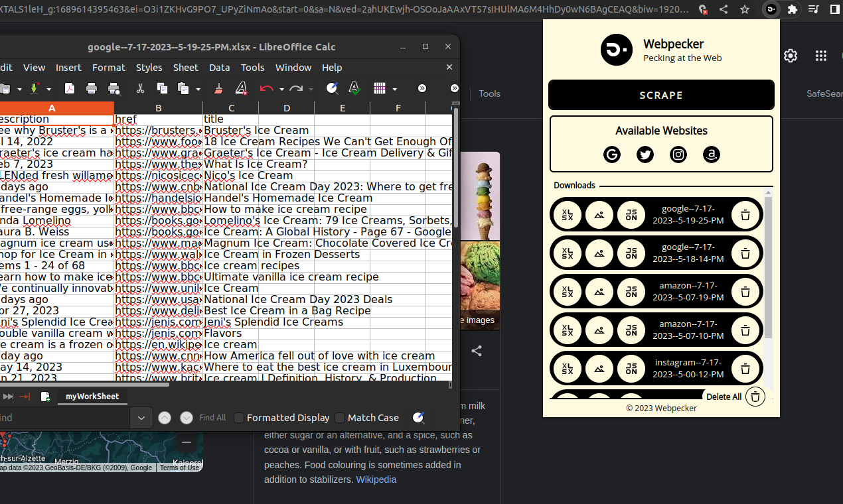Click the Tools button on Google results

tap(489, 94)
